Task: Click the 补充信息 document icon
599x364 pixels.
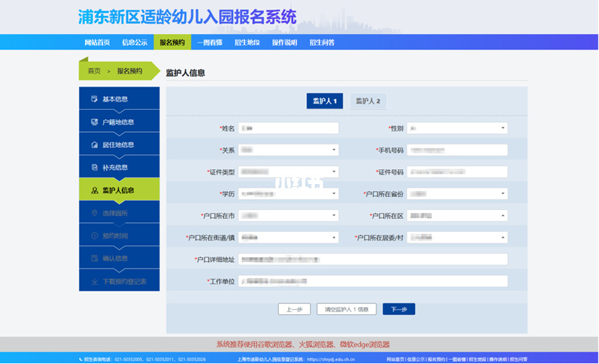Action: (94, 167)
